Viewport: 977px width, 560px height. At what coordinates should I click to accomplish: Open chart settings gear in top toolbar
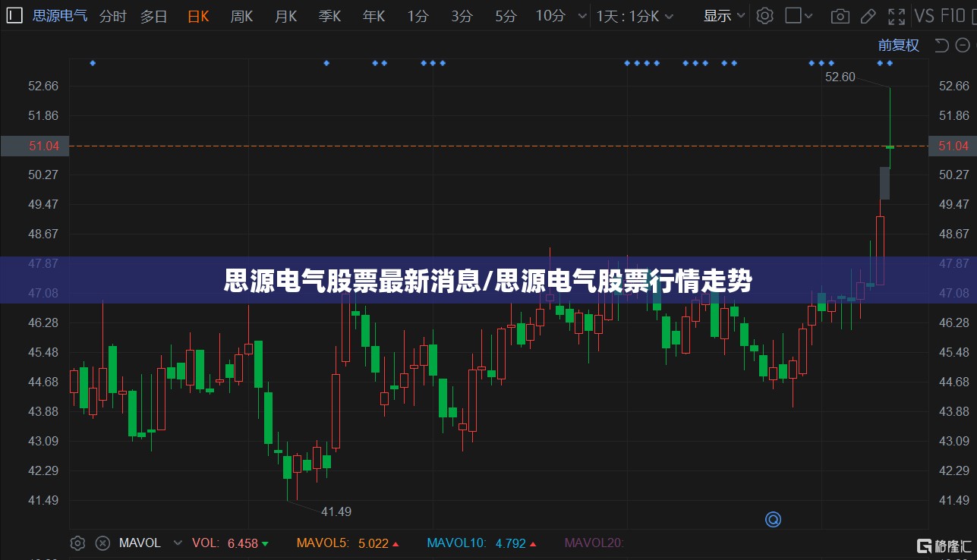pyautogui.click(x=765, y=15)
